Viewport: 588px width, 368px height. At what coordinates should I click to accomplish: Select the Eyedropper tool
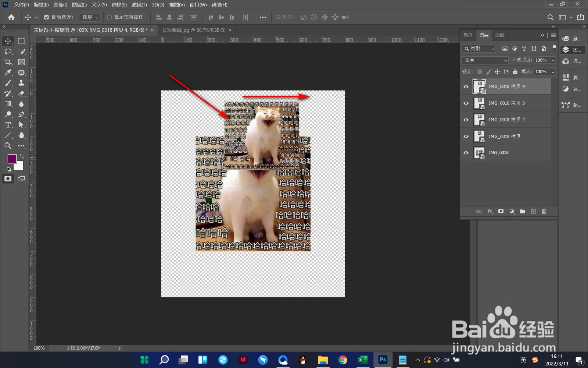pyautogui.click(x=8, y=72)
